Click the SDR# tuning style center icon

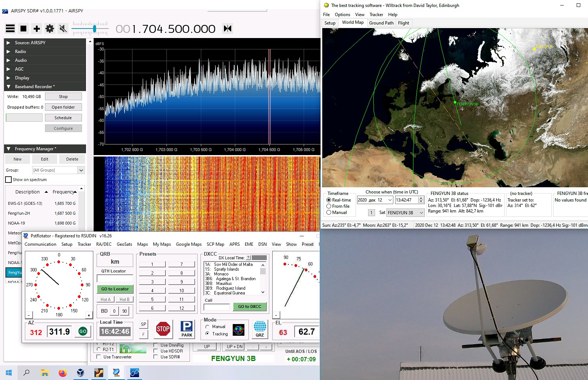pyautogui.click(x=228, y=29)
